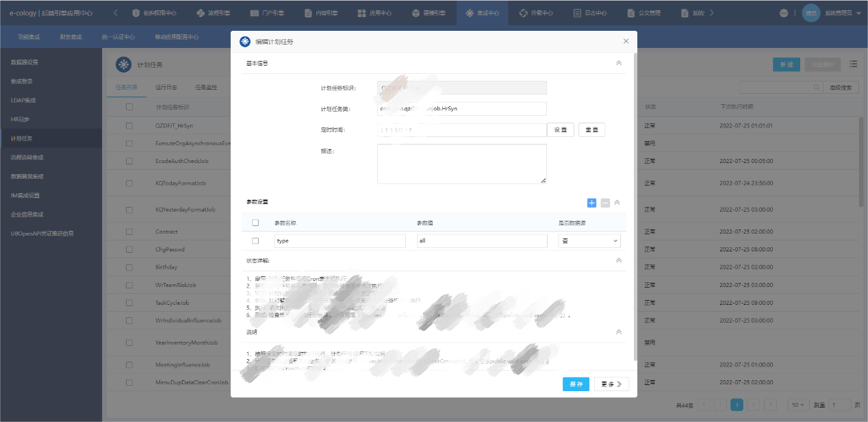Select HR同步 in the left sidebar

pos(20,119)
